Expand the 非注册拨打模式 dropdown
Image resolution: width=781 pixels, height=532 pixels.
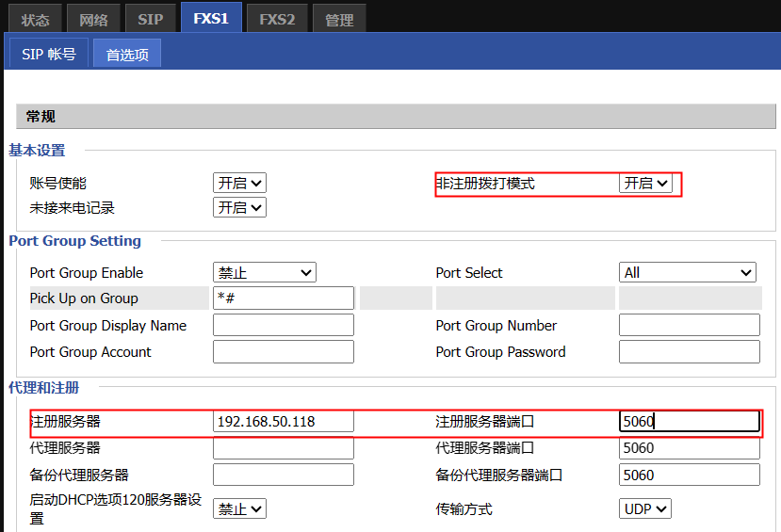point(645,183)
